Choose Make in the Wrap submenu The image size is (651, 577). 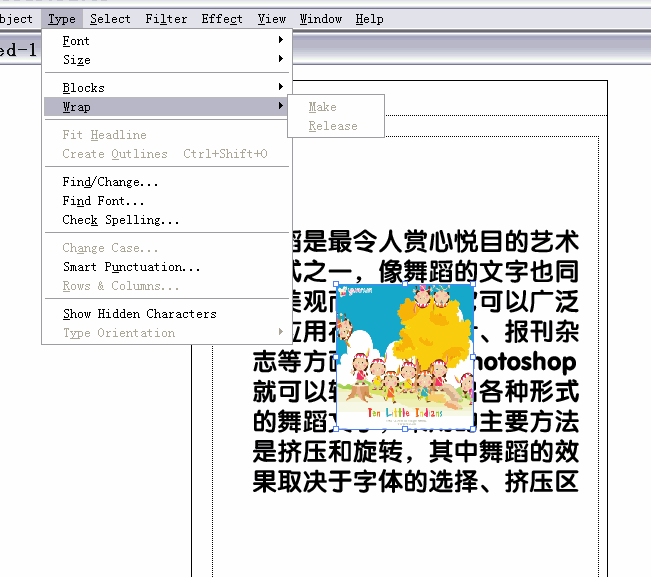click(x=336, y=107)
